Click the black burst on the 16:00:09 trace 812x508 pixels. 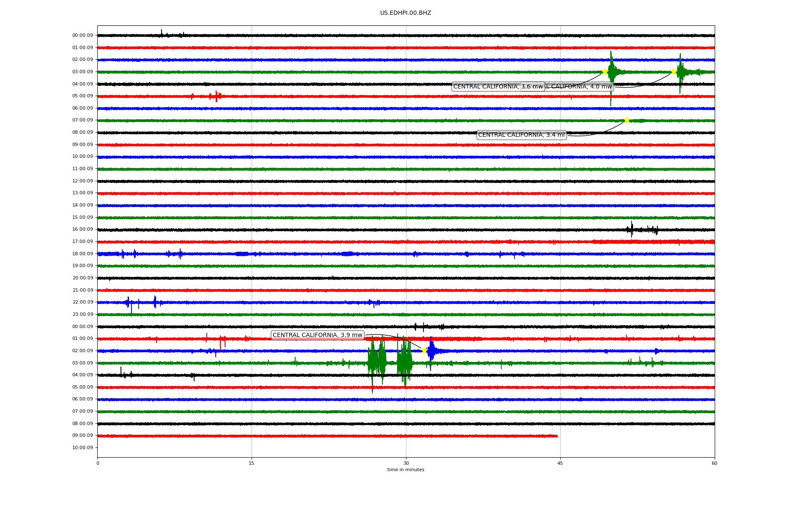click(632, 229)
